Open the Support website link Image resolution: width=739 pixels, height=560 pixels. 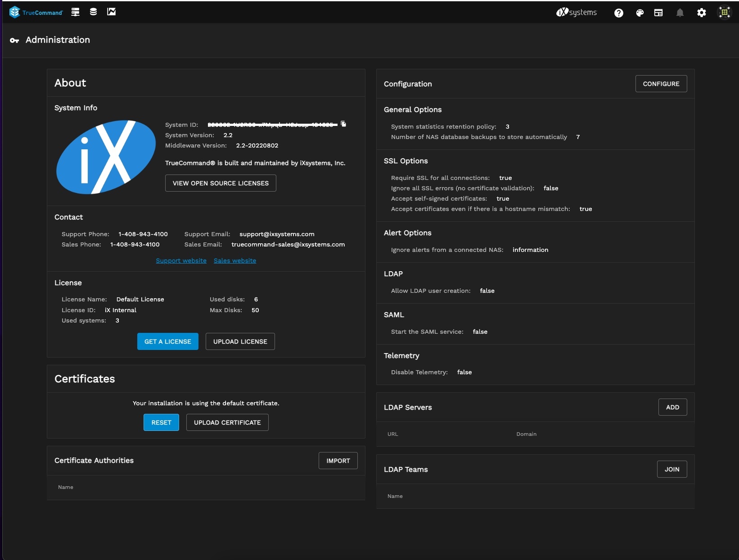(181, 261)
